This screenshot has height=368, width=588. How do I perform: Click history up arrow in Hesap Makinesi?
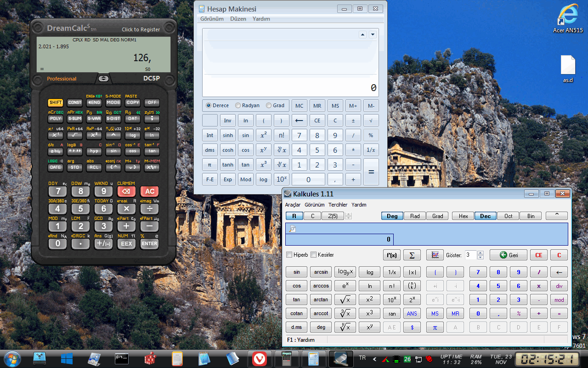[362, 34]
